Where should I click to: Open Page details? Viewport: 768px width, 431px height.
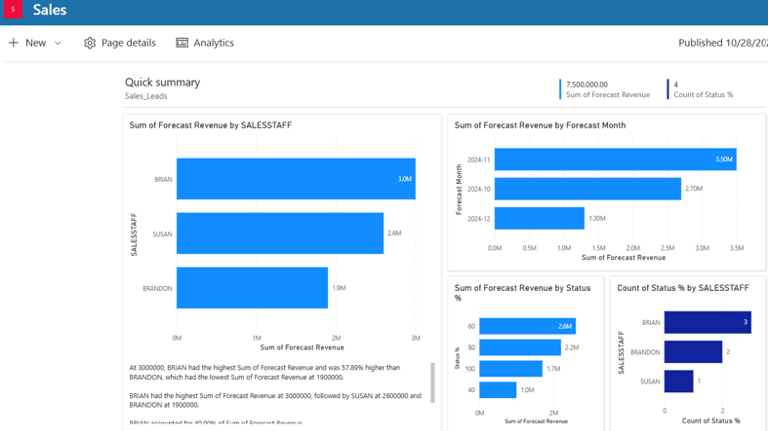pyautogui.click(x=128, y=43)
